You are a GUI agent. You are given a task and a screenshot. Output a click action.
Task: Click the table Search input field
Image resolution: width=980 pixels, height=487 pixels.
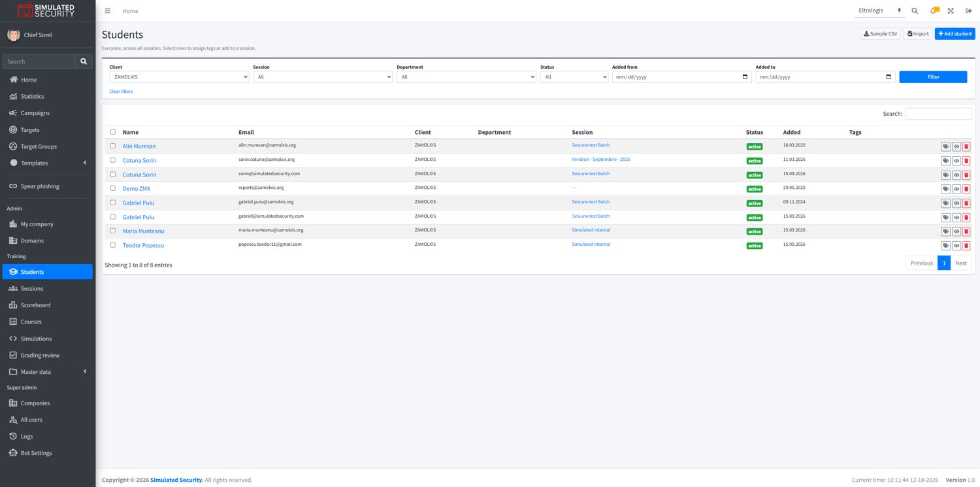(938, 114)
